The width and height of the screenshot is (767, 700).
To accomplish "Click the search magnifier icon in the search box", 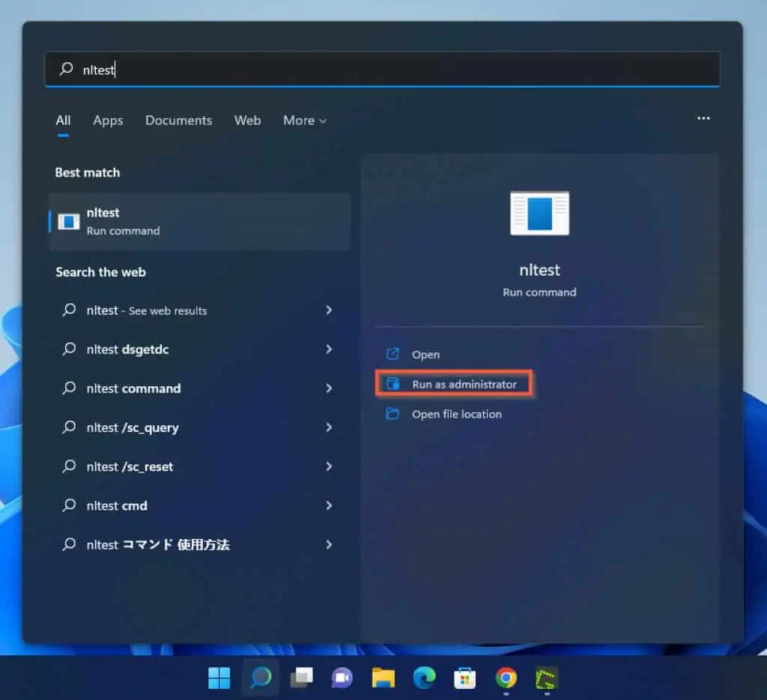I will (x=66, y=70).
